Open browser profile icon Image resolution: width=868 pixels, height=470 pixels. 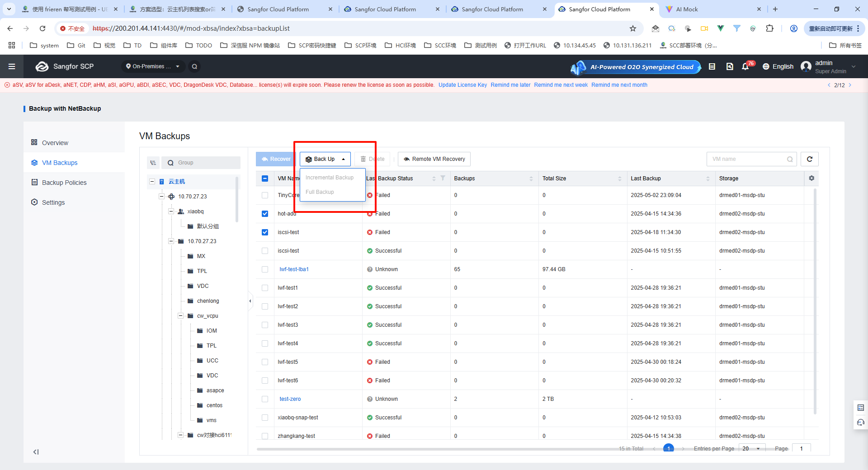[793, 28]
